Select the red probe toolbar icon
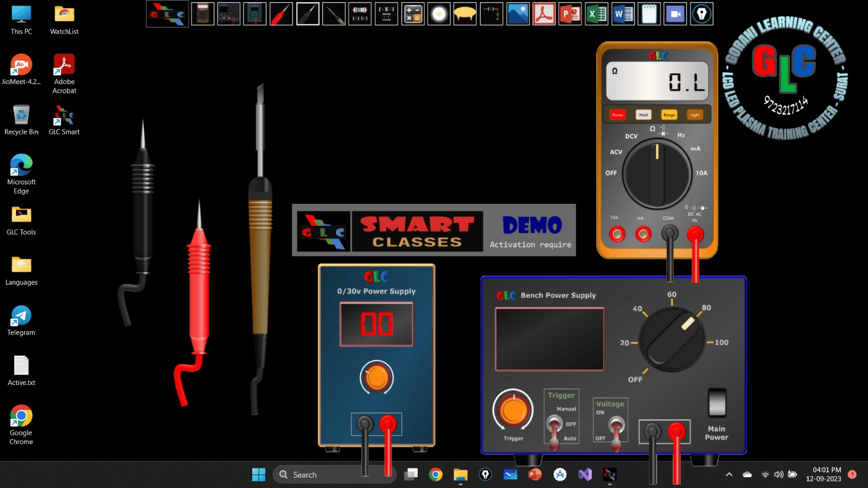This screenshot has height=488, width=868. click(281, 14)
